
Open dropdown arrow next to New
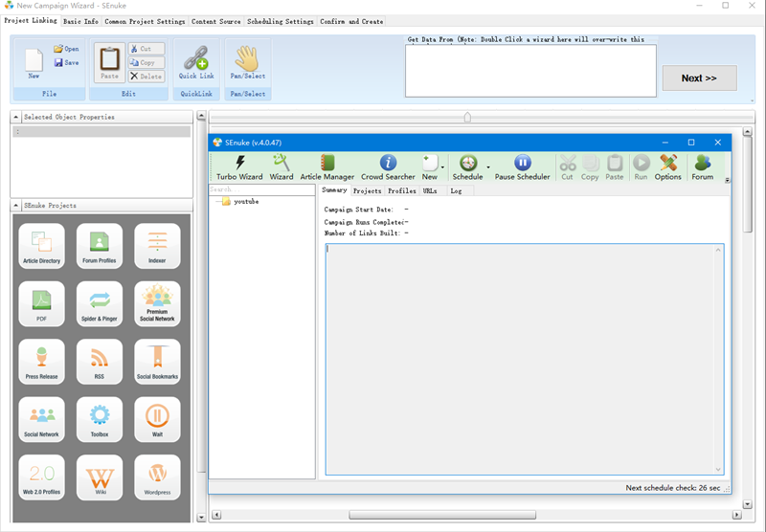(442, 167)
